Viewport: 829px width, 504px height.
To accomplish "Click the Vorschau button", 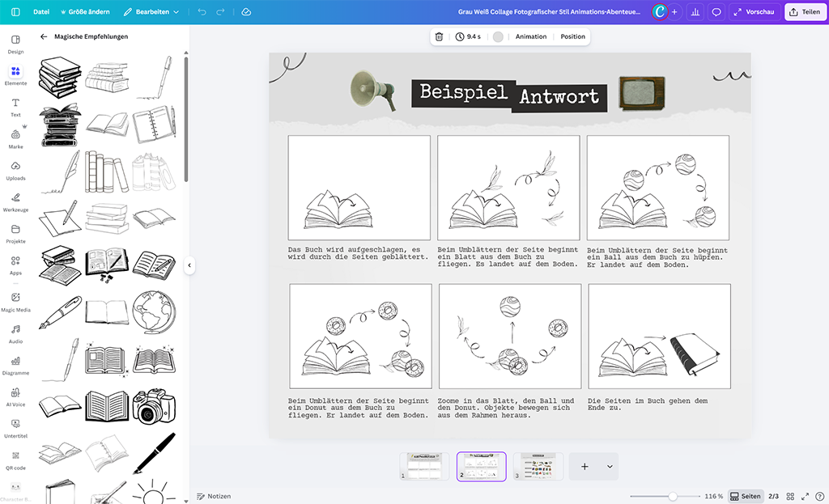I will (x=755, y=11).
